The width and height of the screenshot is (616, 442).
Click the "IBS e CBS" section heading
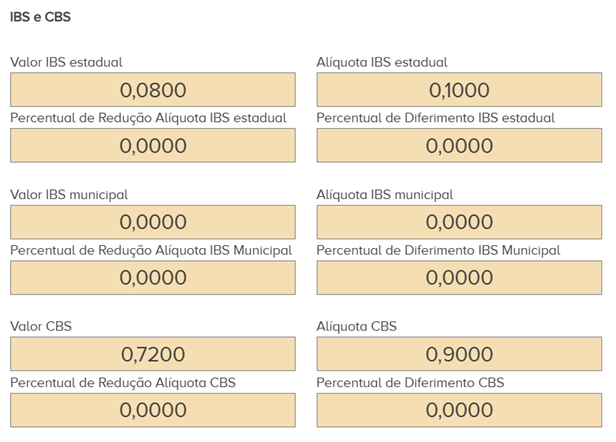pos(40,17)
